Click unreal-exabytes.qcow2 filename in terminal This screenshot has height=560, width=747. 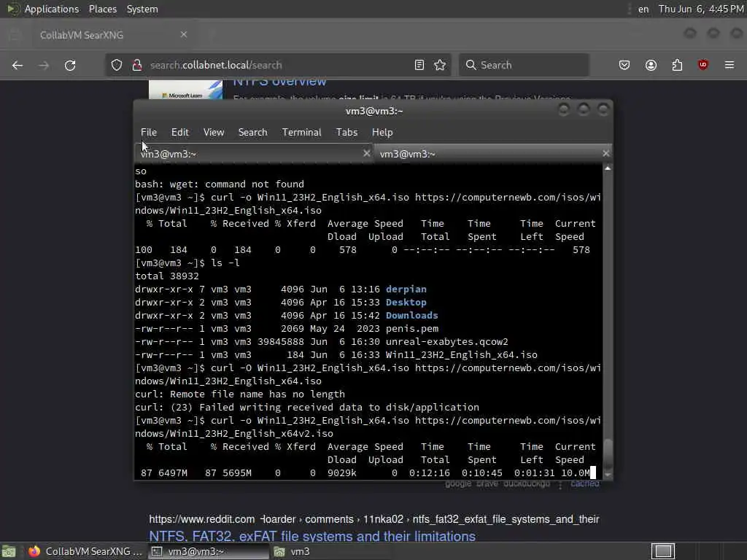click(447, 341)
